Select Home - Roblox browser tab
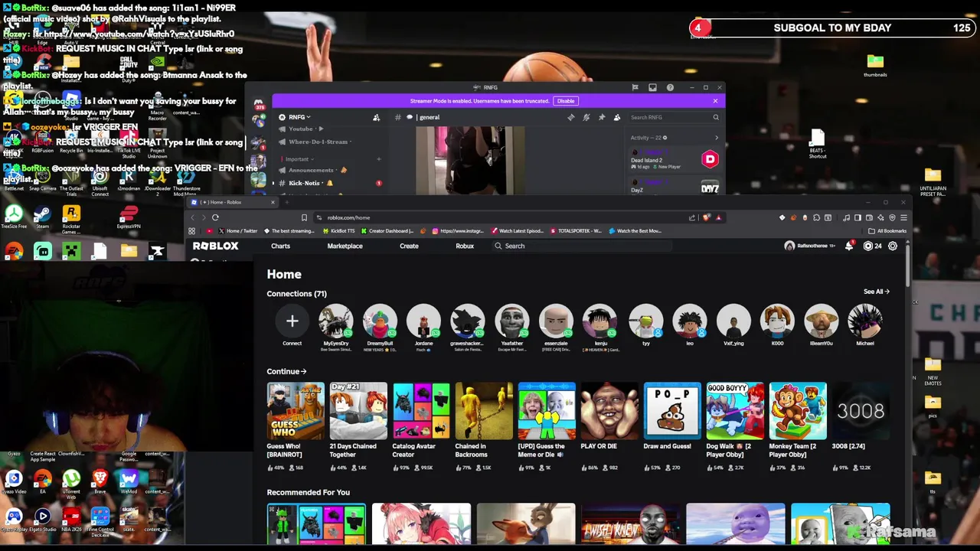The height and width of the screenshot is (551, 980). 233,202
